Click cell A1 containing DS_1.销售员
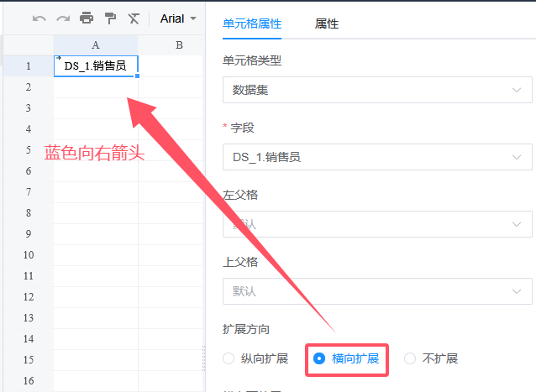 tap(95, 65)
